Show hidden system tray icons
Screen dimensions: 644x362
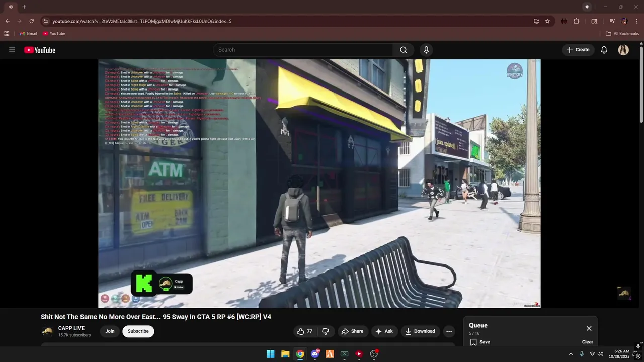pyautogui.click(x=571, y=354)
